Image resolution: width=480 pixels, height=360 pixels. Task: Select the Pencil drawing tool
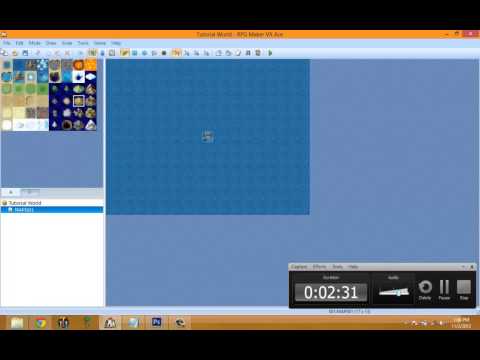tap(125, 53)
